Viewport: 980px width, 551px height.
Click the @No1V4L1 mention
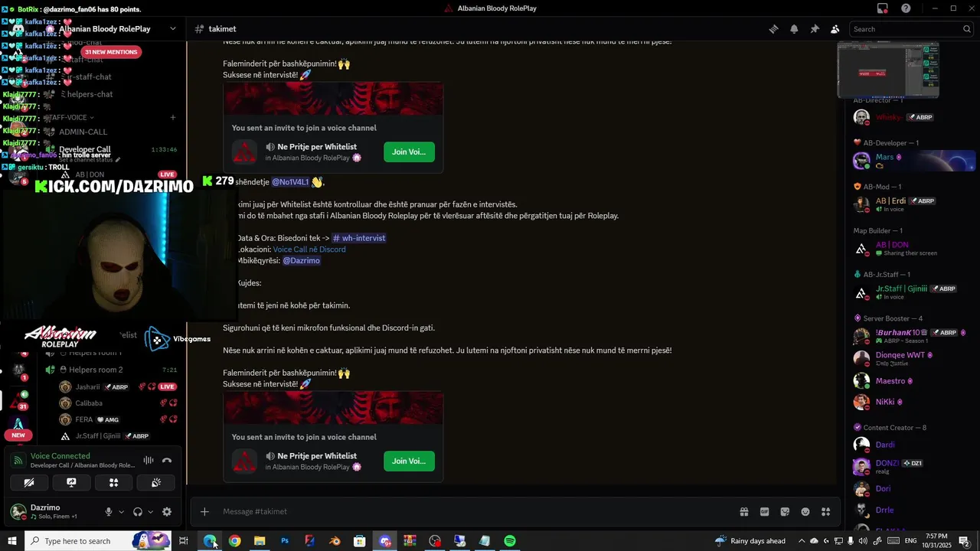290,182
